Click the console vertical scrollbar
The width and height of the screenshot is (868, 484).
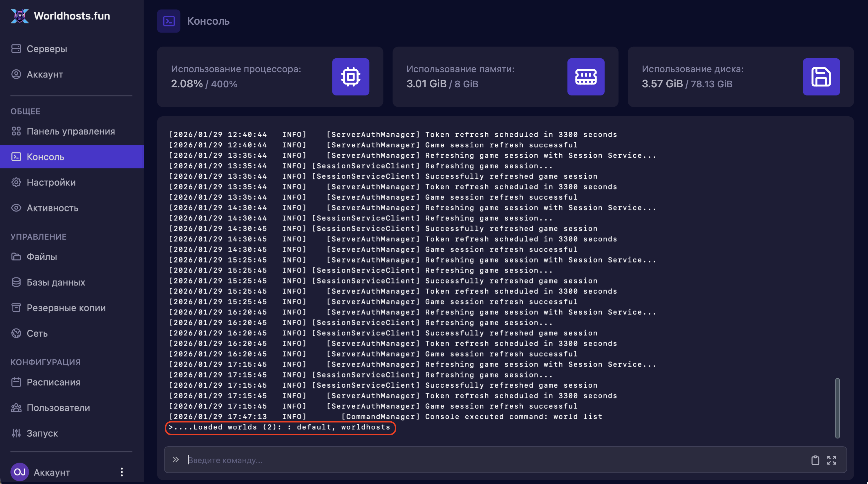(837, 408)
